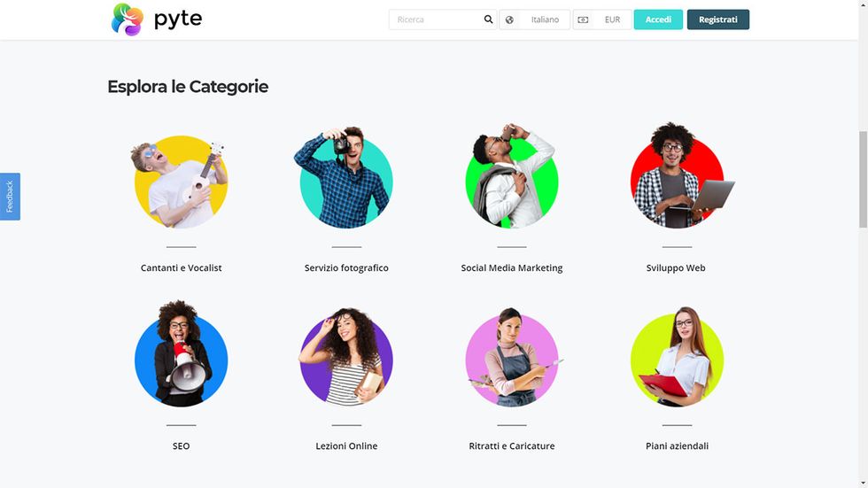Click the search magnifier icon

click(488, 19)
